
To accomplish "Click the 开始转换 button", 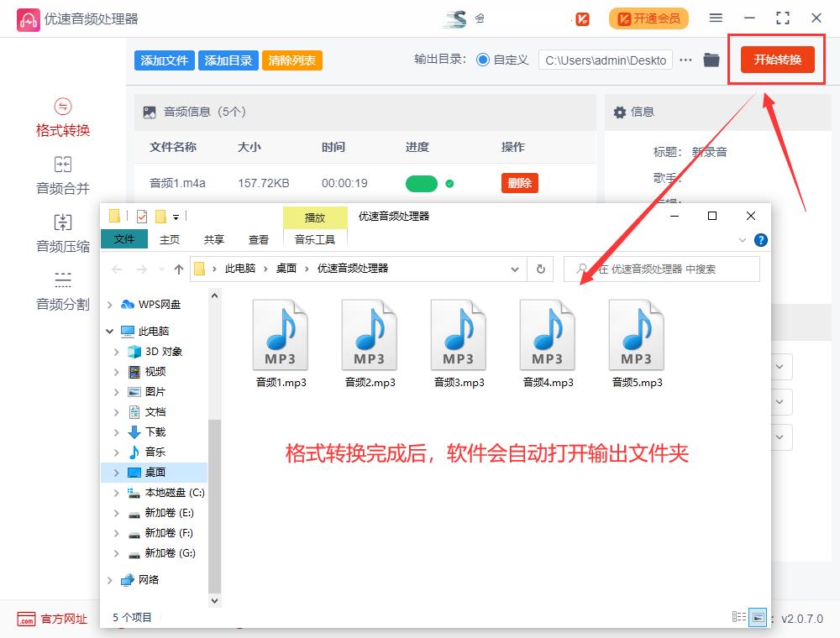I will (x=777, y=60).
